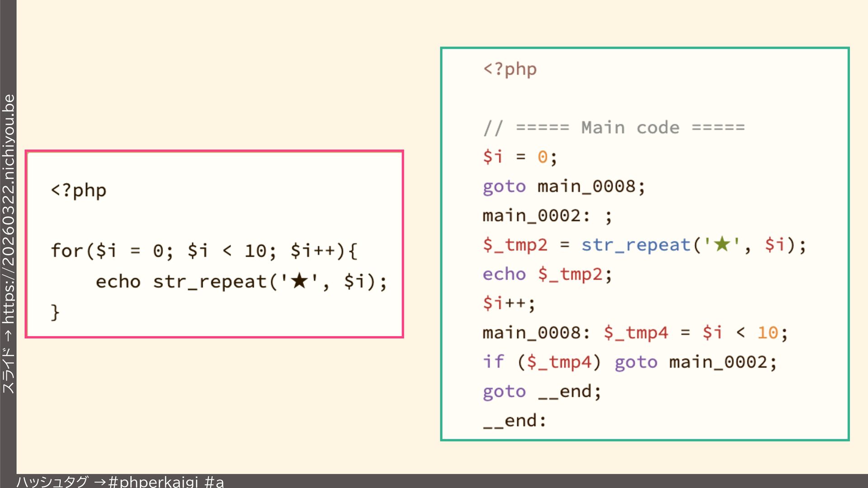Click the closing brace in the left code box

tap(55, 312)
